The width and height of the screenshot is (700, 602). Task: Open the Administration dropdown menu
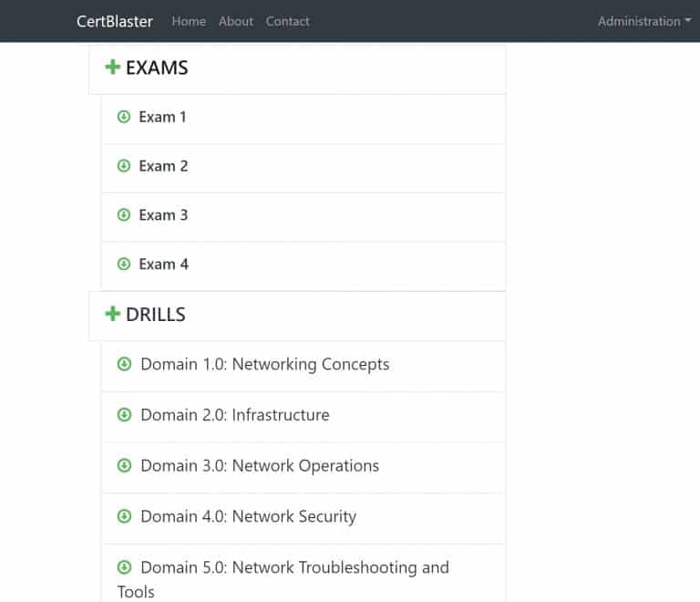pos(643,21)
